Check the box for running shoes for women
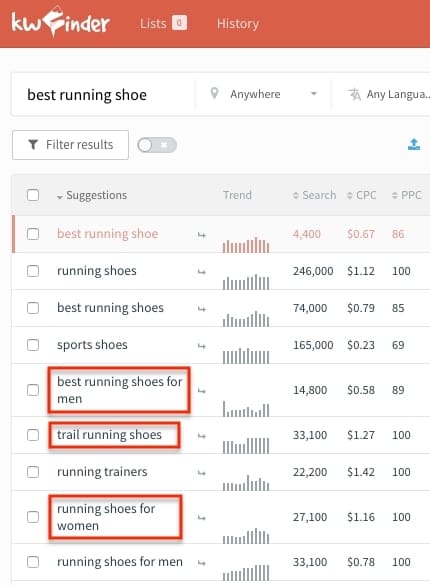 click(33, 517)
